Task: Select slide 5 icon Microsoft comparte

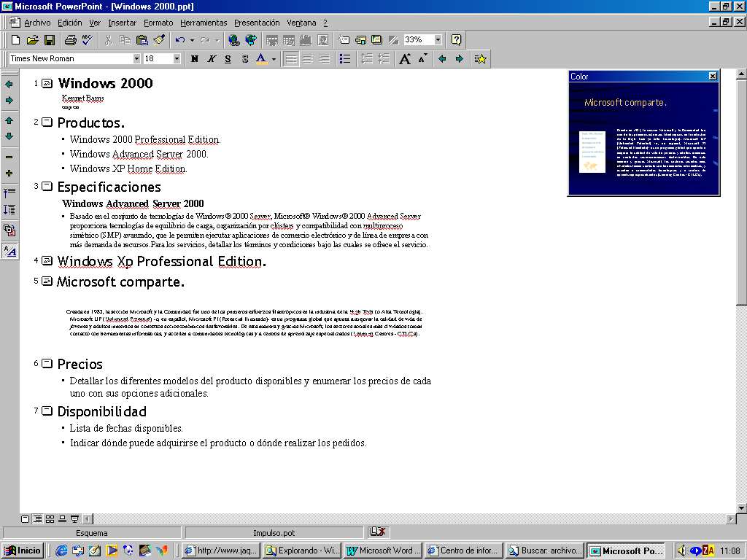Action: coord(47,281)
